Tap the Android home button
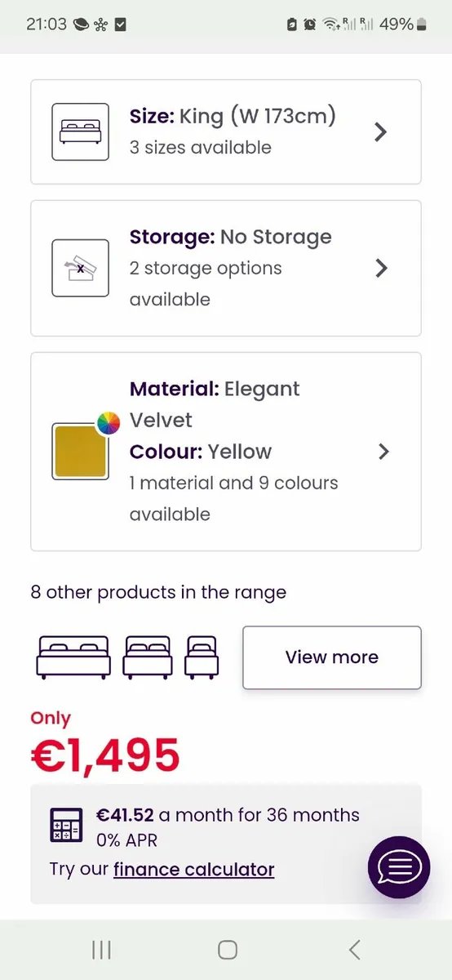Viewport: 452px width, 980px height. coord(228,949)
